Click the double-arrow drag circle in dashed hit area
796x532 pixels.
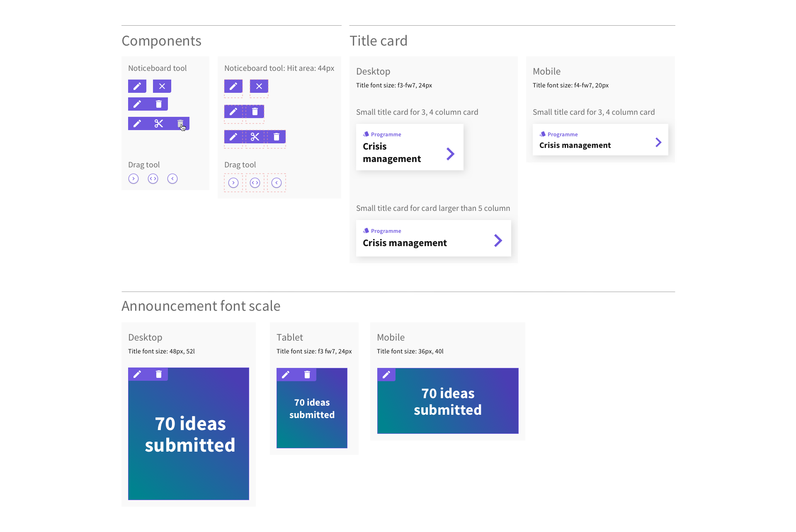[x=255, y=183]
